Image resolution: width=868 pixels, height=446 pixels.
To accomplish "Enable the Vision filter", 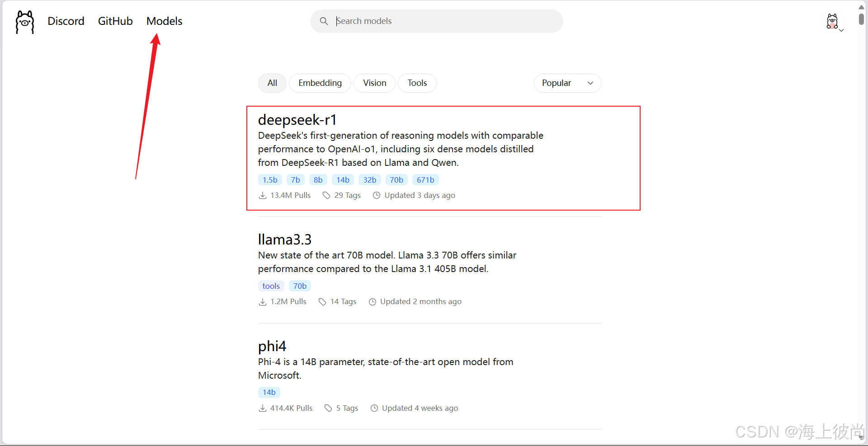I will coord(374,83).
